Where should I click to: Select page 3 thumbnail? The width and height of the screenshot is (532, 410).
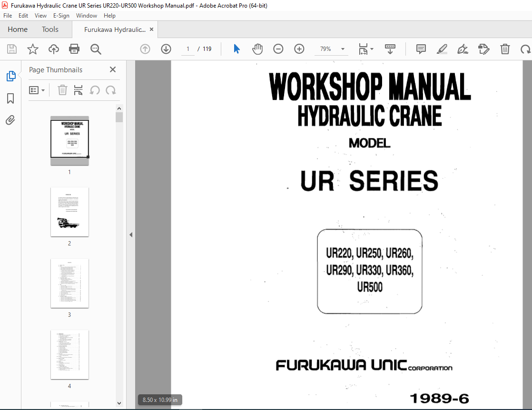click(69, 283)
